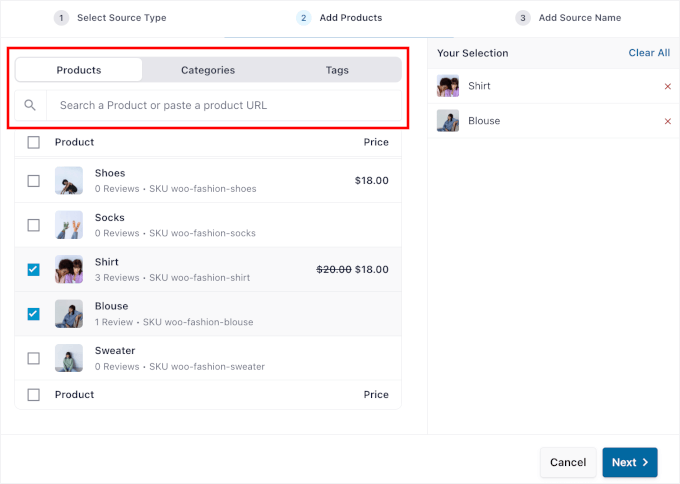The height and width of the screenshot is (484, 680).
Task: Click the Socks product thumbnail
Action: point(69,225)
